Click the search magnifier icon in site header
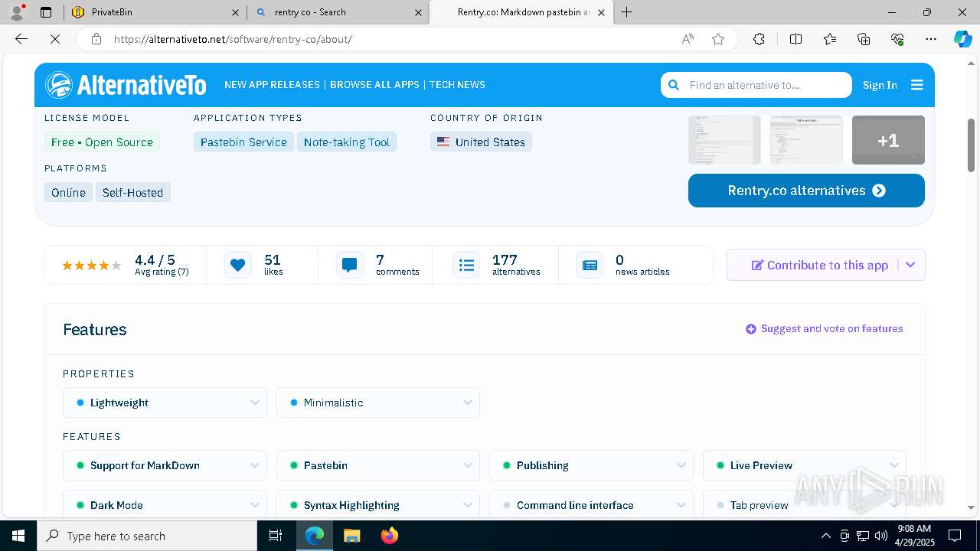The image size is (980, 551). 674,85
